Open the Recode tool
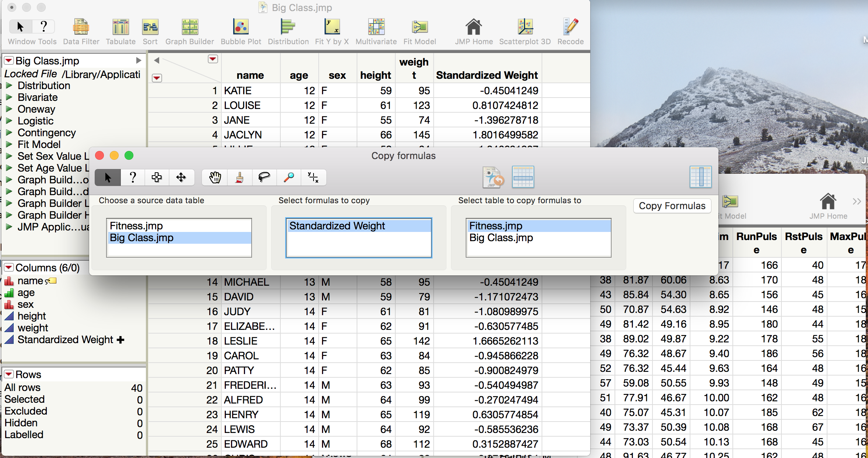The width and height of the screenshot is (868, 458). pos(570,28)
